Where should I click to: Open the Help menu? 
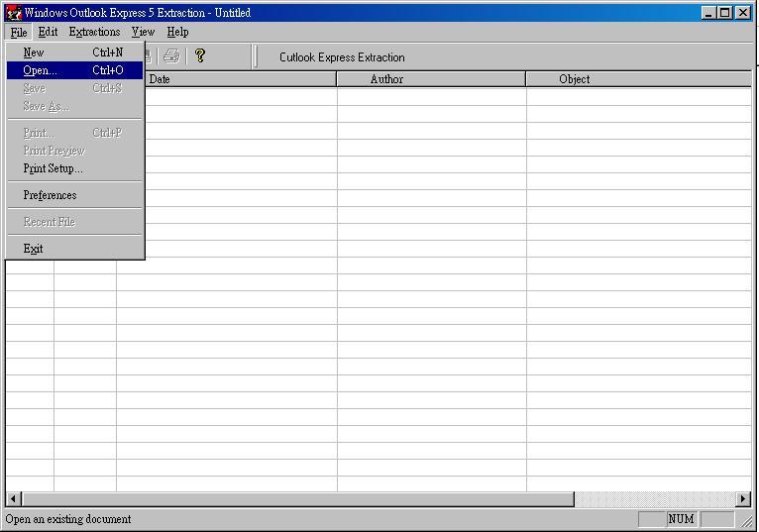(177, 32)
